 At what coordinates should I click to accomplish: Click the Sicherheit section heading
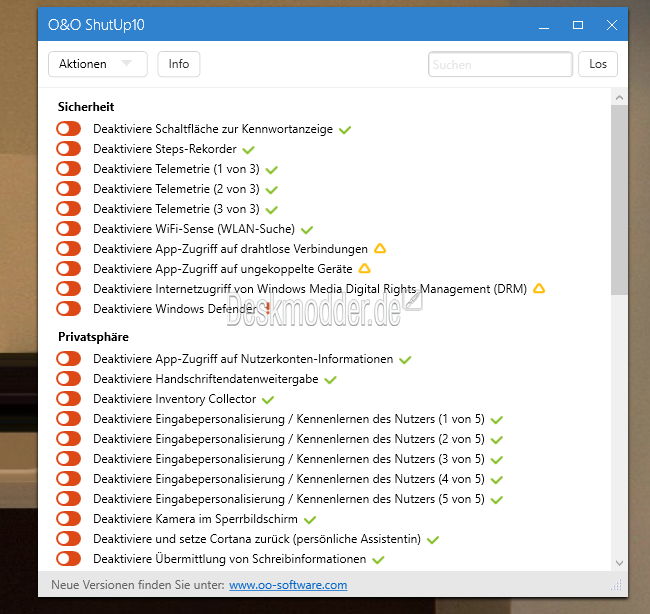86,107
